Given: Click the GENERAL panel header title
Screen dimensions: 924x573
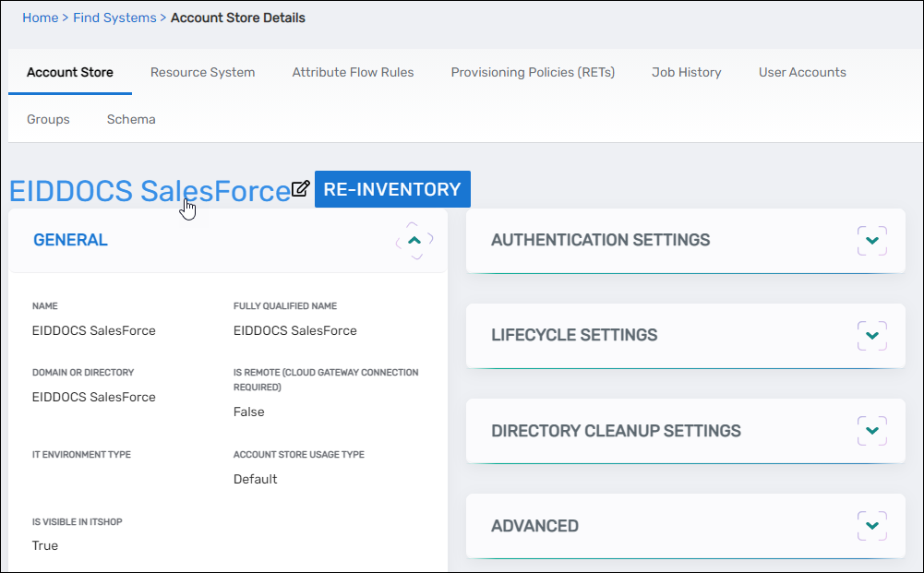Looking at the screenshot, I should point(70,240).
